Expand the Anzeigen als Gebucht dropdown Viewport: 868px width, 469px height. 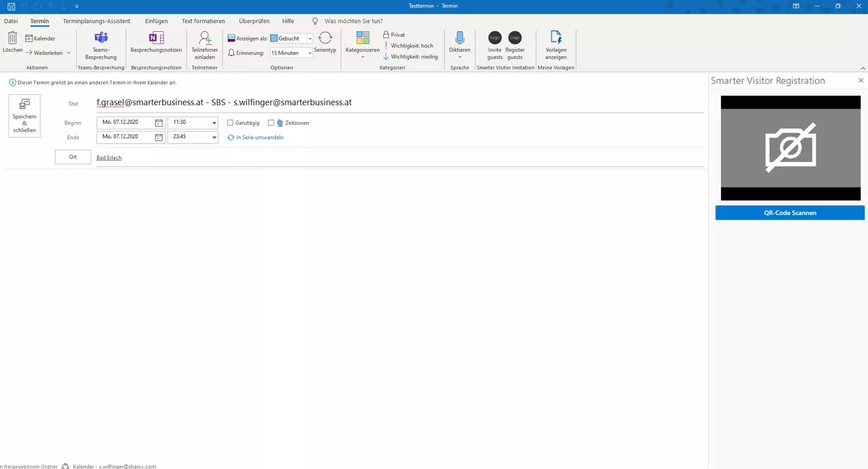click(x=310, y=39)
